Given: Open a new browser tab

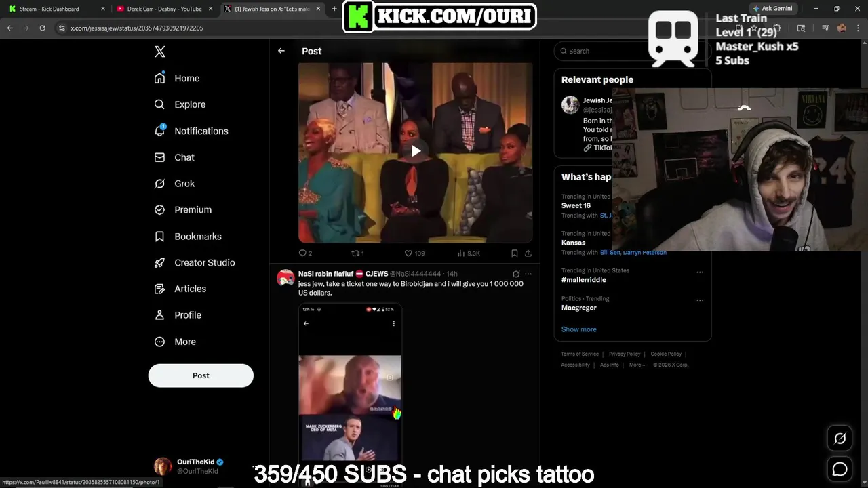Looking at the screenshot, I should click(x=334, y=9).
